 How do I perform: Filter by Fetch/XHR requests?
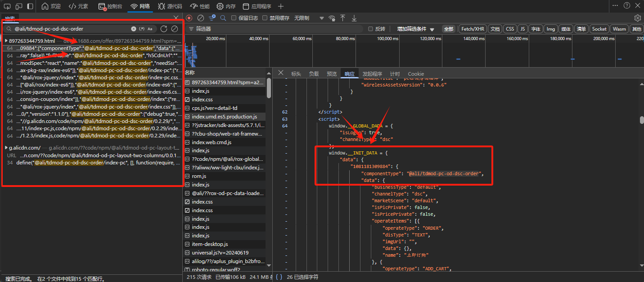pyautogui.click(x=473, y=29)
